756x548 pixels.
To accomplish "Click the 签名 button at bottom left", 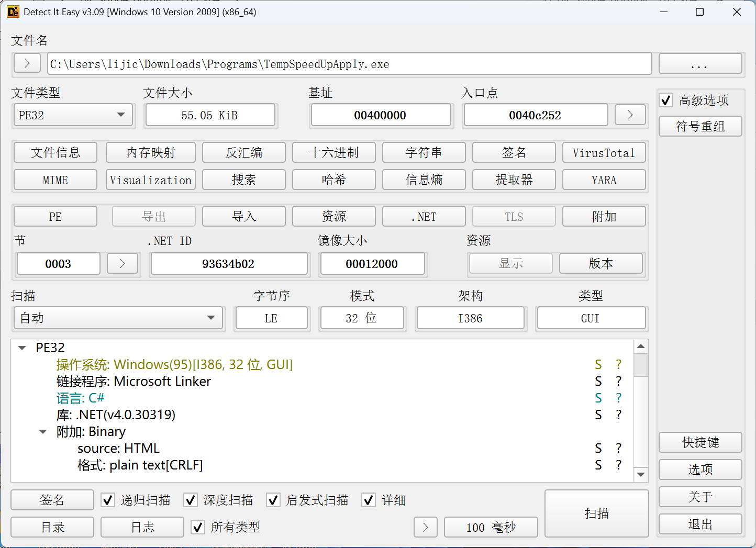I will 52,500.
